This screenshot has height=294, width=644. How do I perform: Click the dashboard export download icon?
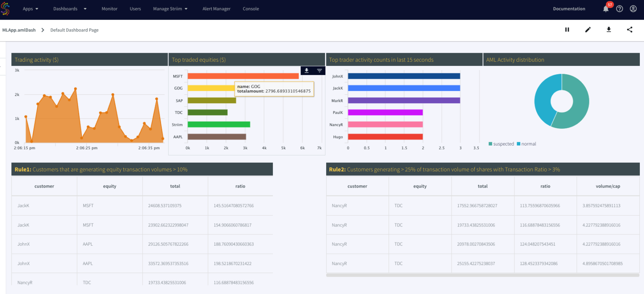coord(609,30)
